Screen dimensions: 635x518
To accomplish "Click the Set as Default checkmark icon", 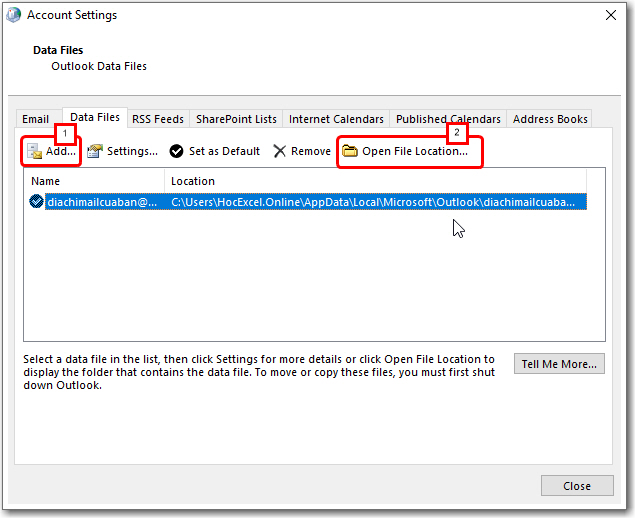I will (x=176, y=151).
